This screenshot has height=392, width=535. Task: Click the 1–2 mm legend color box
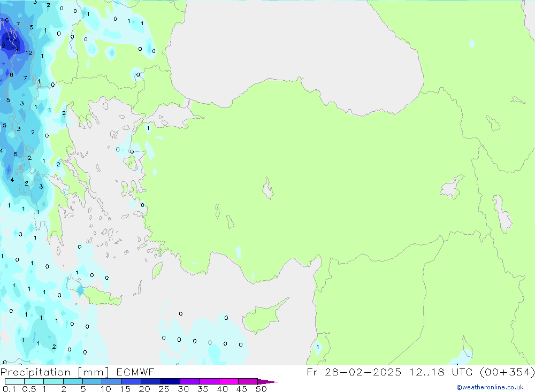pyautogui.click(x=53, y=381)
